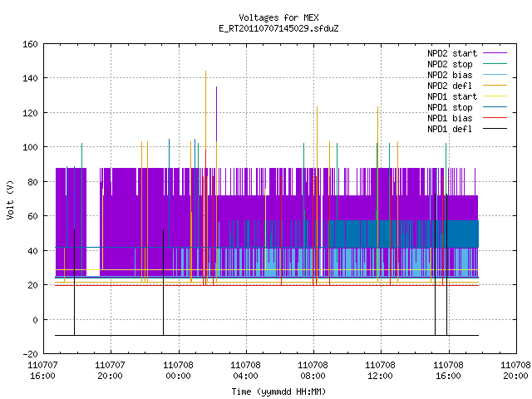Viewport: 532px width, 399px height.
Task: Click the purple NPD2 start legend line
Action: tap(495, 53)
